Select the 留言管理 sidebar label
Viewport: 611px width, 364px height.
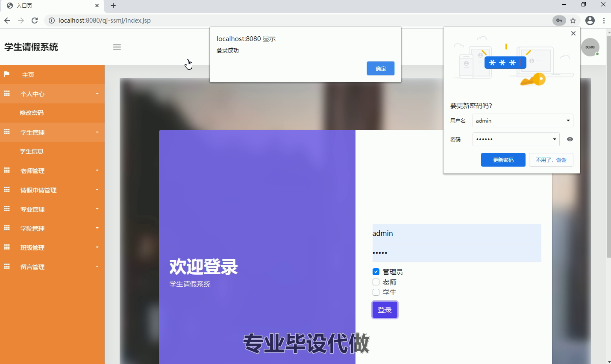(x=32, y=267)
